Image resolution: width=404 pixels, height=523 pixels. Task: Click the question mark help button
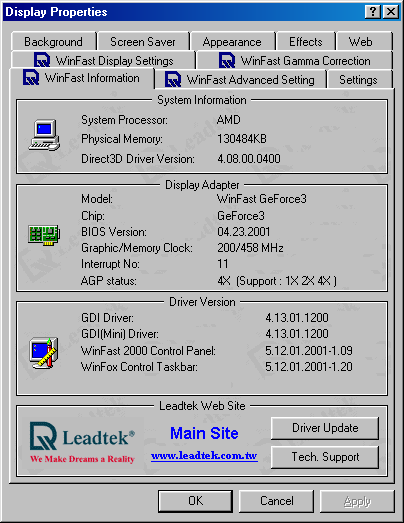pos(373,12)
